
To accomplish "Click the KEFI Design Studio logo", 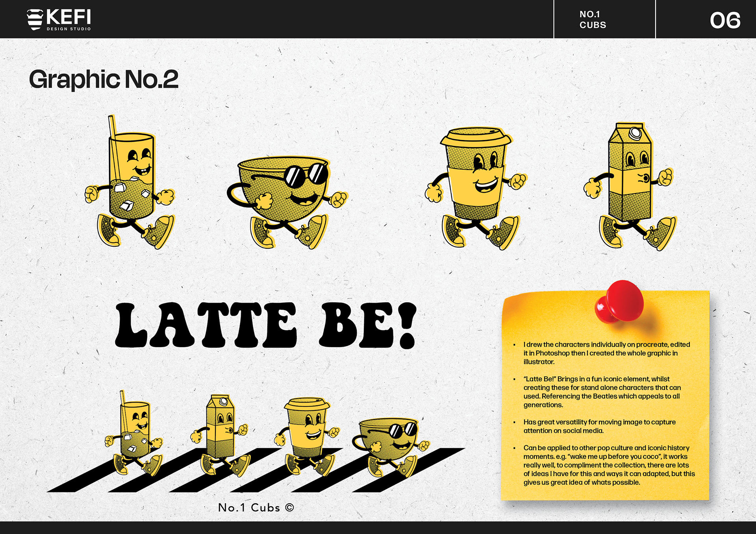I will click(59, 19).
